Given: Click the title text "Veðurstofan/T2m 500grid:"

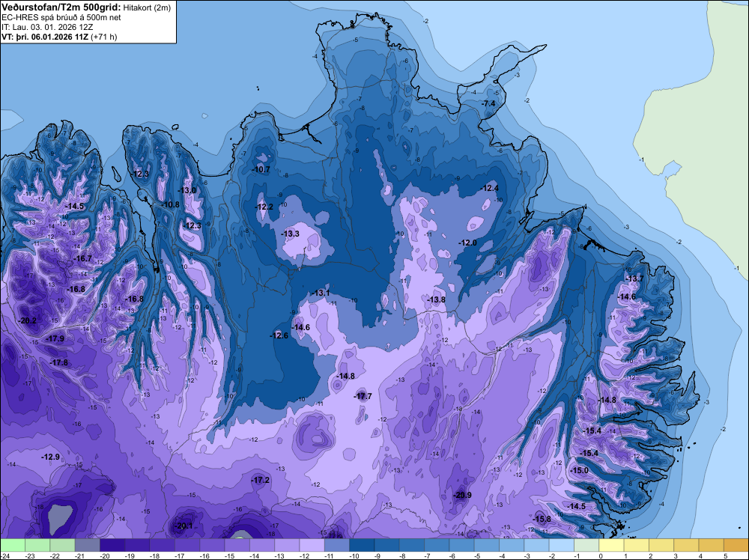Looking at the screenshot, I should (61, 7).
